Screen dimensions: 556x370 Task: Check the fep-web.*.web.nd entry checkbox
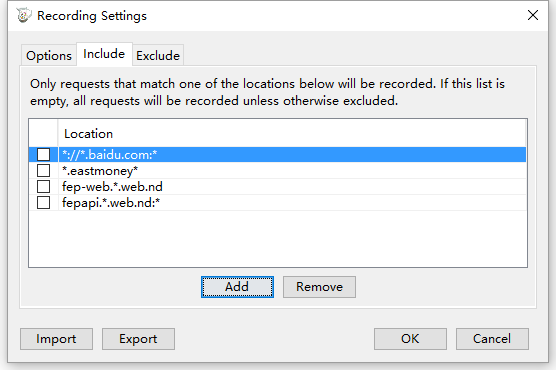44,187
